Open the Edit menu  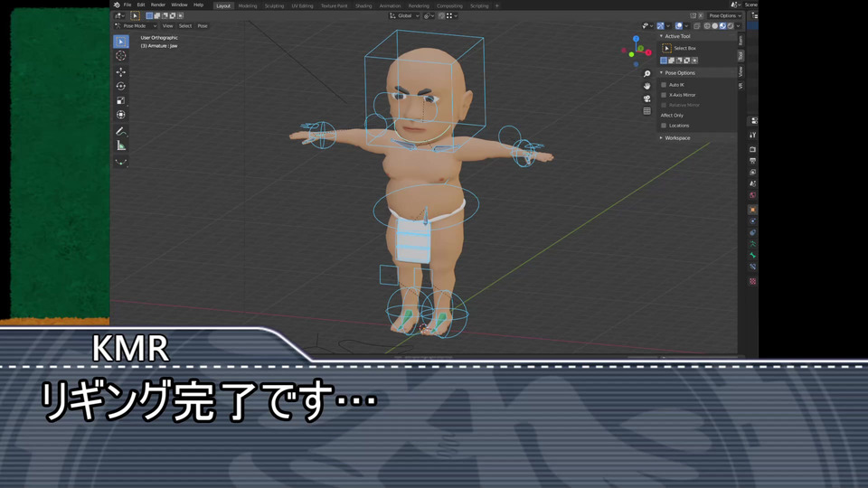tap(141, 5)
